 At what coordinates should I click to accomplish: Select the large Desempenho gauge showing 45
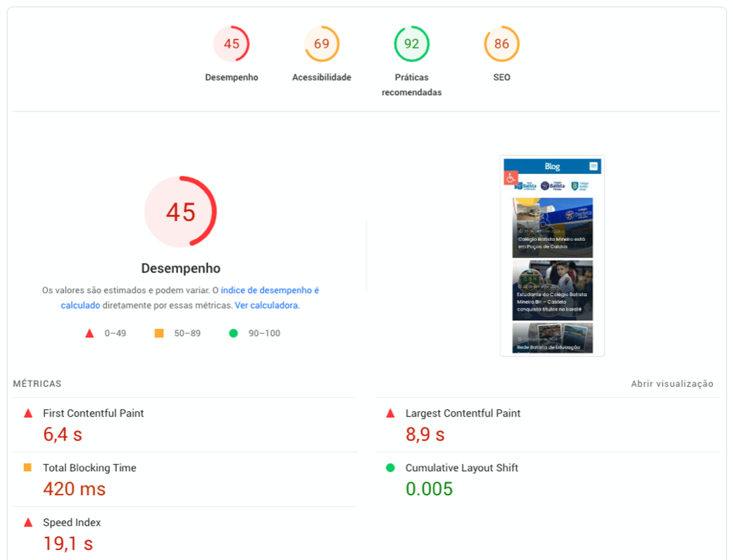[x=180, y=211]
